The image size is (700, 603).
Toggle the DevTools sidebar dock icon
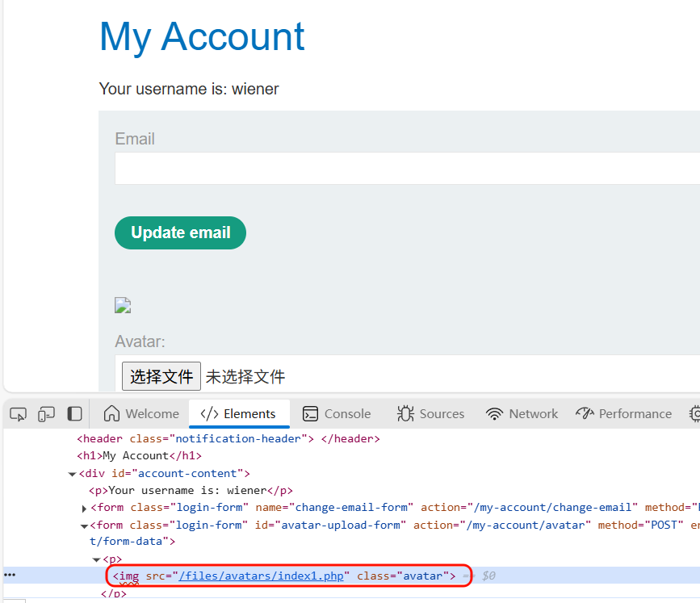click(x=74, y=414)
